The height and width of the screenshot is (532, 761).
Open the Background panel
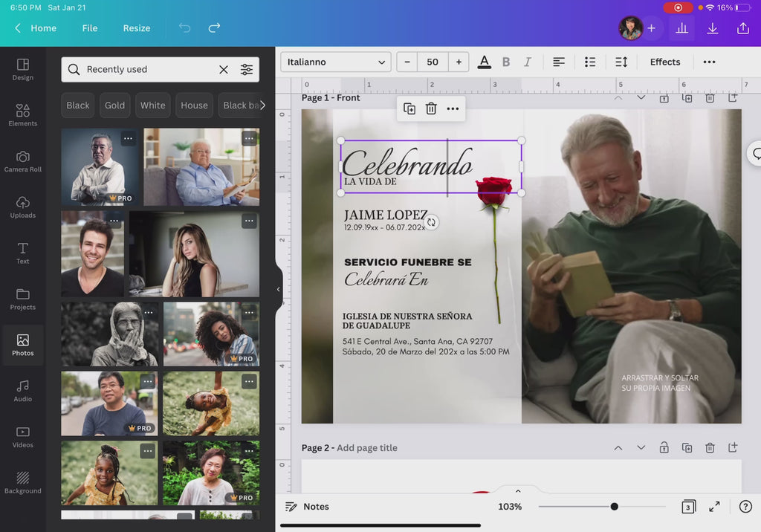(23, 483)
